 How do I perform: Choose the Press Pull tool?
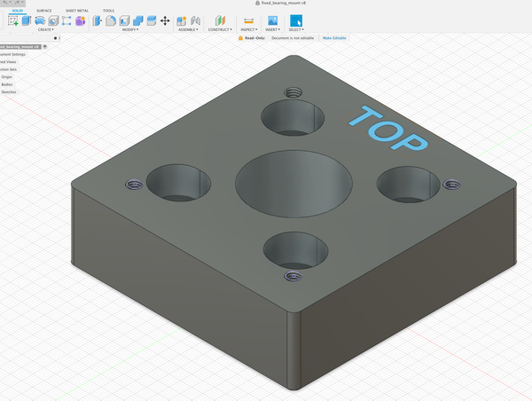pyautogui.click(x=98, y=20)
